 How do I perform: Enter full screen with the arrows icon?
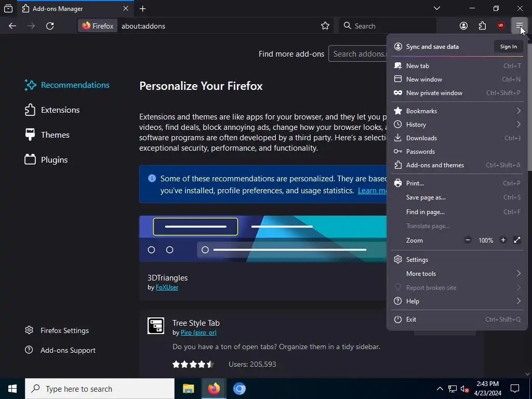(x=517, y=240)
